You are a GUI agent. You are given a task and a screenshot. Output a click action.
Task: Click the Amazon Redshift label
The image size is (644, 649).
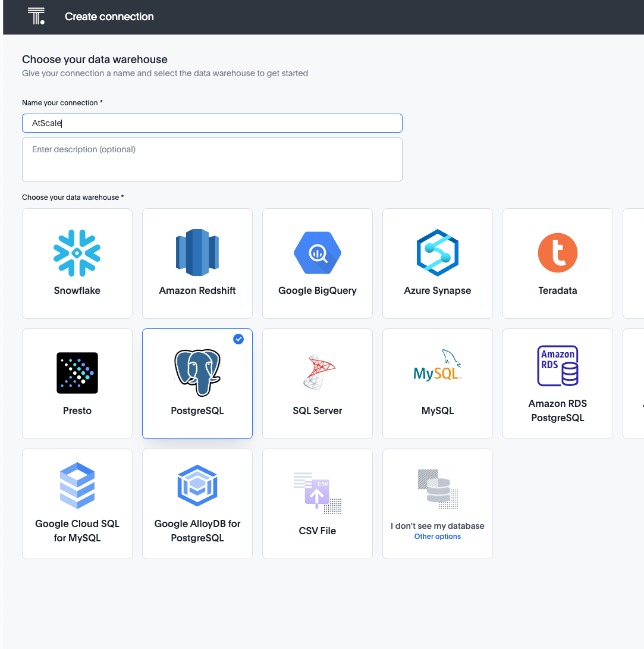(197, 290)
